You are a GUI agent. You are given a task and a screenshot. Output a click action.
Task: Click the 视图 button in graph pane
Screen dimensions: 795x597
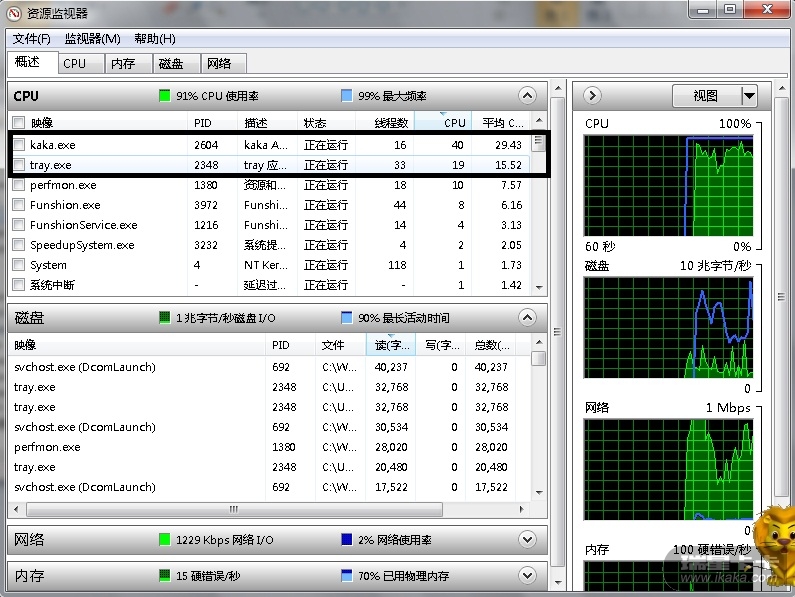coord(707,95)
